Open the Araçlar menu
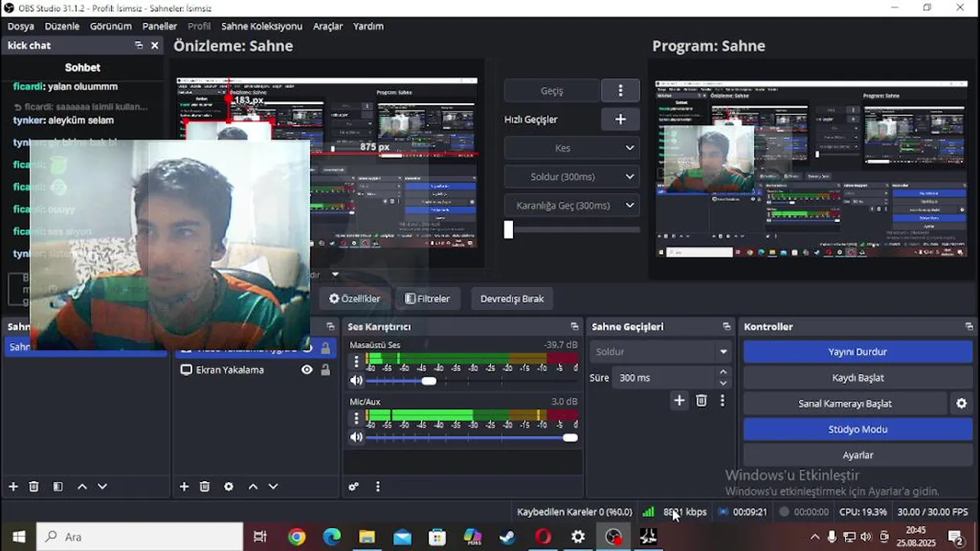 (x=328, y=26)
